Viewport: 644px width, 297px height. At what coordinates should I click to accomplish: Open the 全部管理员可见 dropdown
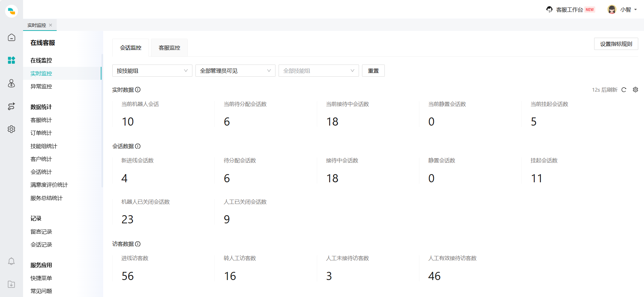235,71
